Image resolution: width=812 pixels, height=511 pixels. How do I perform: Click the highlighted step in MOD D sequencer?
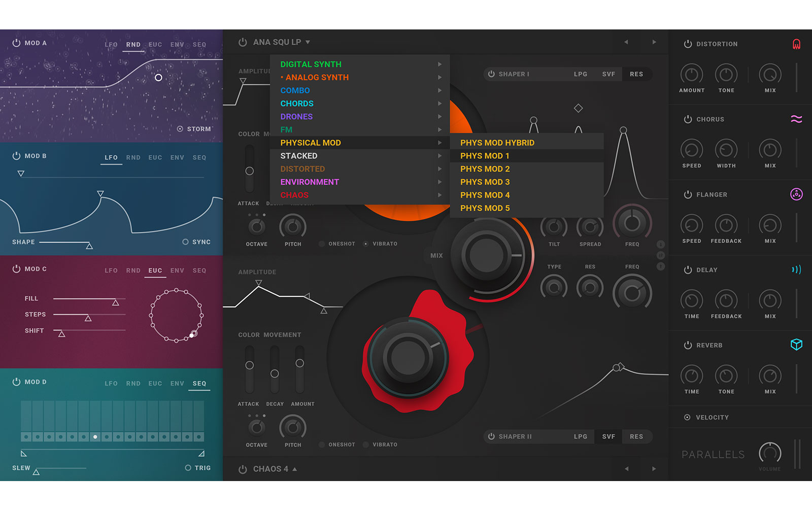tap(95, 437)
